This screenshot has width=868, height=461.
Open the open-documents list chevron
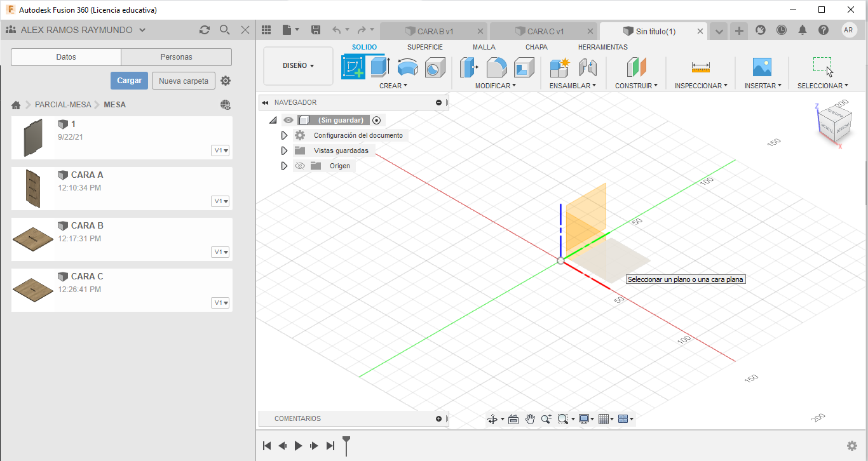tap(719, 30)
